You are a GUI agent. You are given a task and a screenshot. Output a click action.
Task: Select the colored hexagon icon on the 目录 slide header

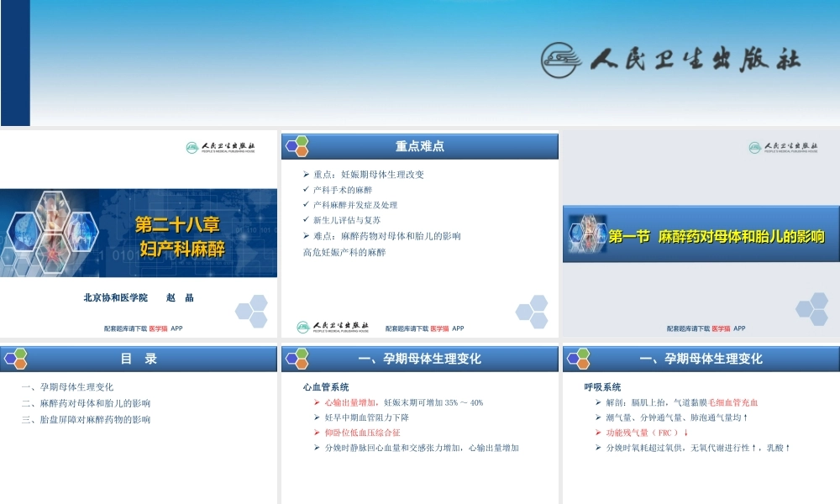[13, 358]
